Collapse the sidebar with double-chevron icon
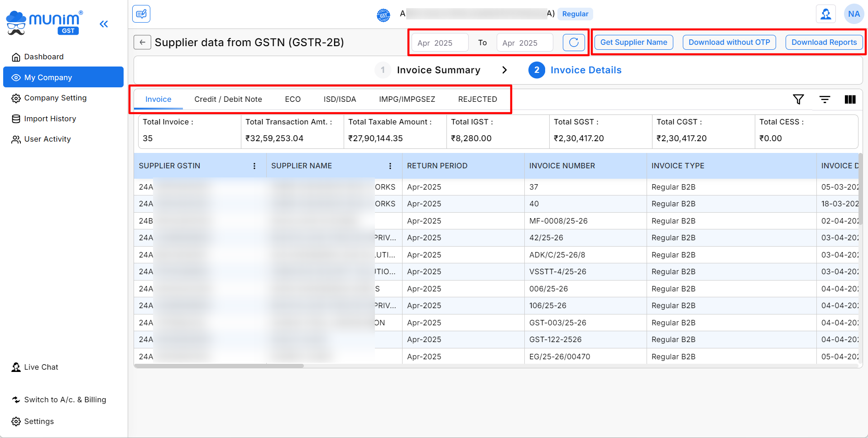 [x=104, y=24]
